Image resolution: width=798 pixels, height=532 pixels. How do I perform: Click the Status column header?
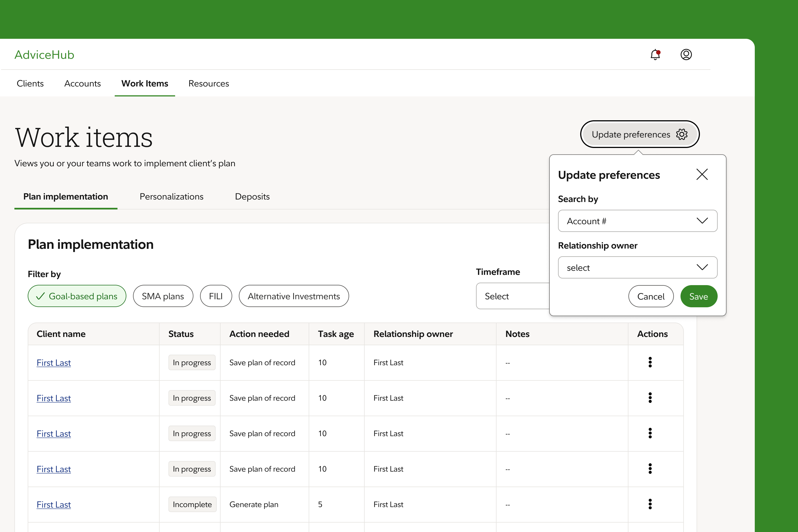coord(190,334)
